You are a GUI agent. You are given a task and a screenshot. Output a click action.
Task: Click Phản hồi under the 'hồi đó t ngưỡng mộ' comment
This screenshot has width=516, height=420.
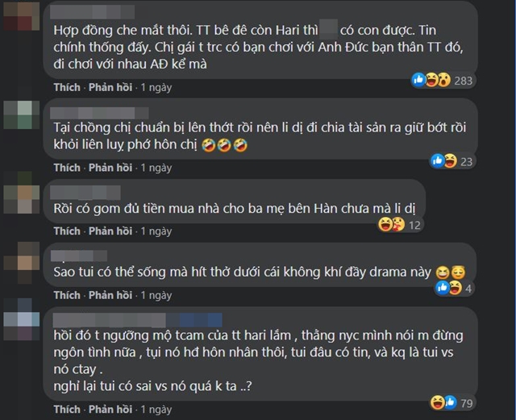[x=110, y=410]
